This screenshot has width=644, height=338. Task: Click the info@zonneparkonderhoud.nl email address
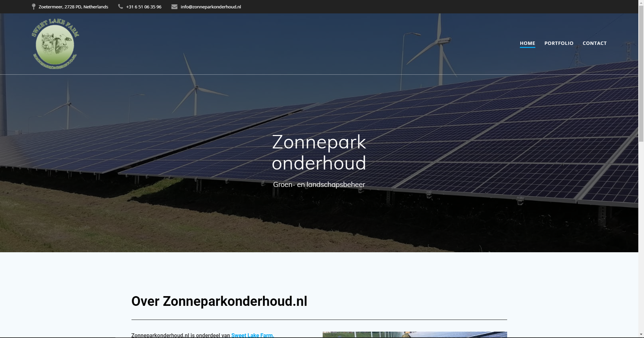[211, 7]
